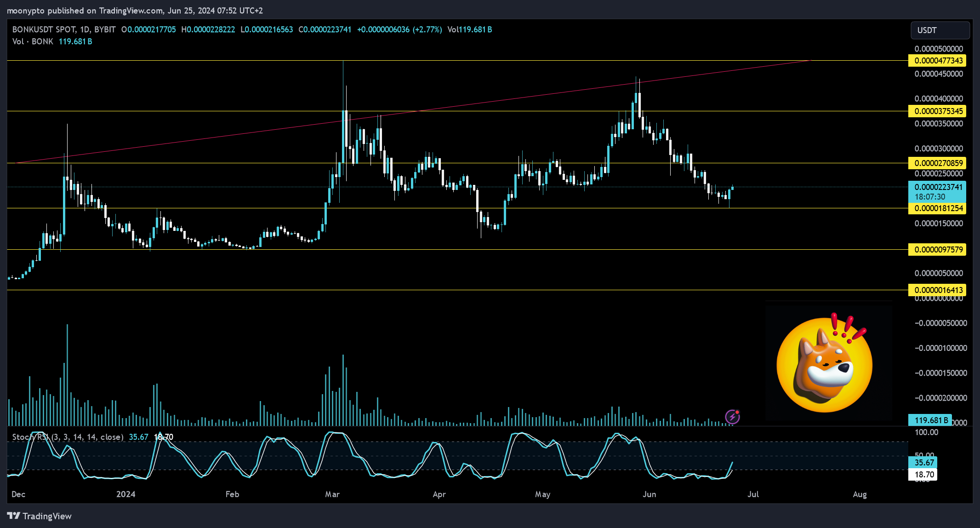Click the Mar label on time axis
This screenshot has width=980, height=528.
[x=332, y=494]
